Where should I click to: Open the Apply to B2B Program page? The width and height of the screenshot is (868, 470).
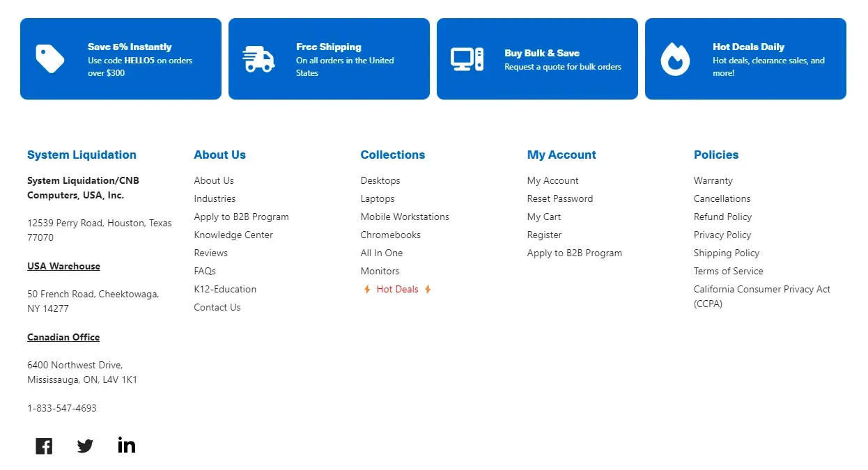pyautogui.click(x=241, y=217)
